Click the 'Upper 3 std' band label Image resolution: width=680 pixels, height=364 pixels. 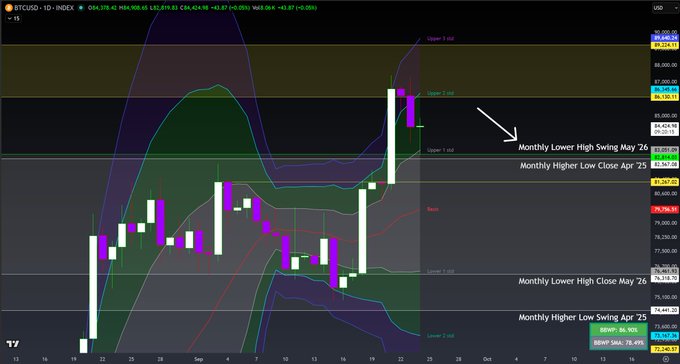440,39
